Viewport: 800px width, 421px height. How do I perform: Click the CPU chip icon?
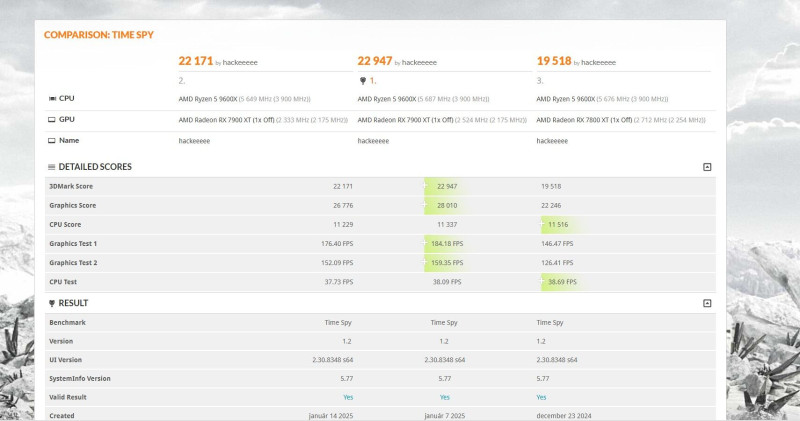click(52, 98)
